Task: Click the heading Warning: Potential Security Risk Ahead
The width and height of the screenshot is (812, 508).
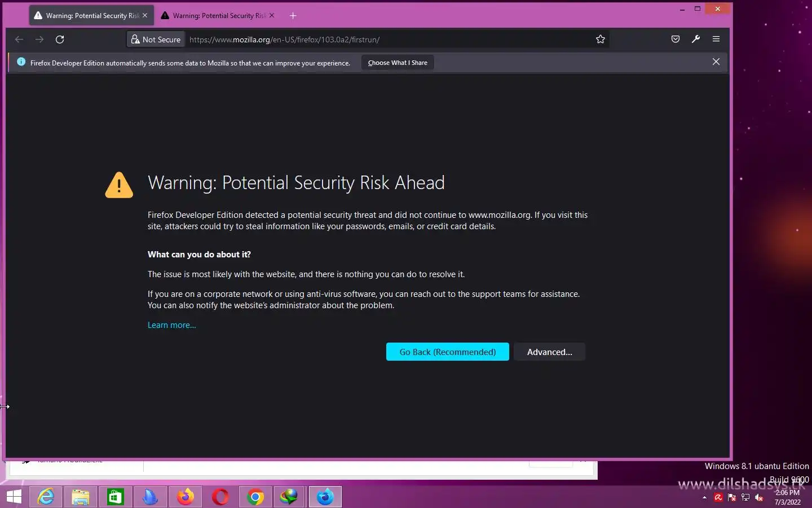Action: pyautogui.click(x=296, y=183)
